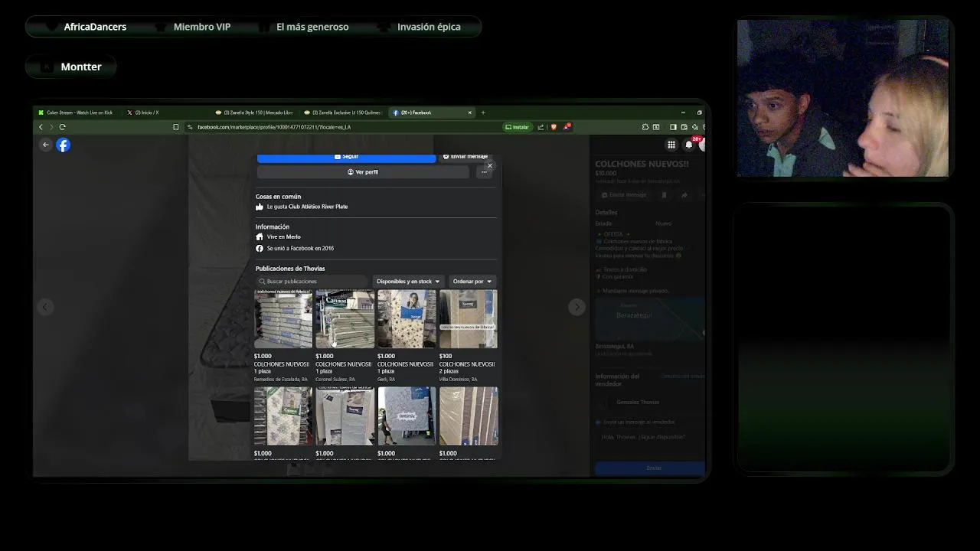Screen dimensions: 980x551
Task: Open the Berazategui location map
Action: [649, 318]
